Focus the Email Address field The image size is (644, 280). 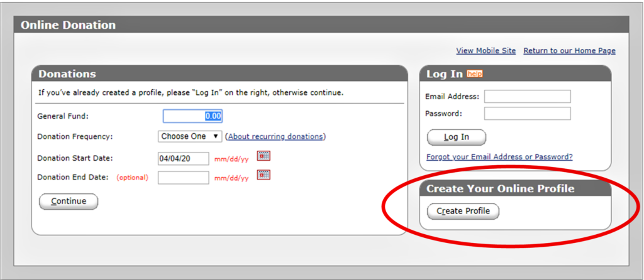pyautogui.click(x=528, y=96)
